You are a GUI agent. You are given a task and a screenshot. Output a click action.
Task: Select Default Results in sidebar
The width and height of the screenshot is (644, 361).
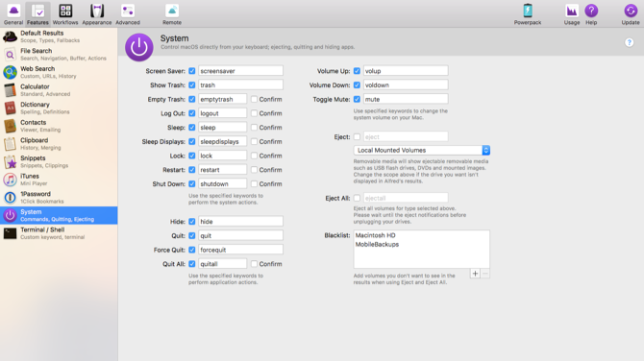pyautogui.click(x=59, y=36)
